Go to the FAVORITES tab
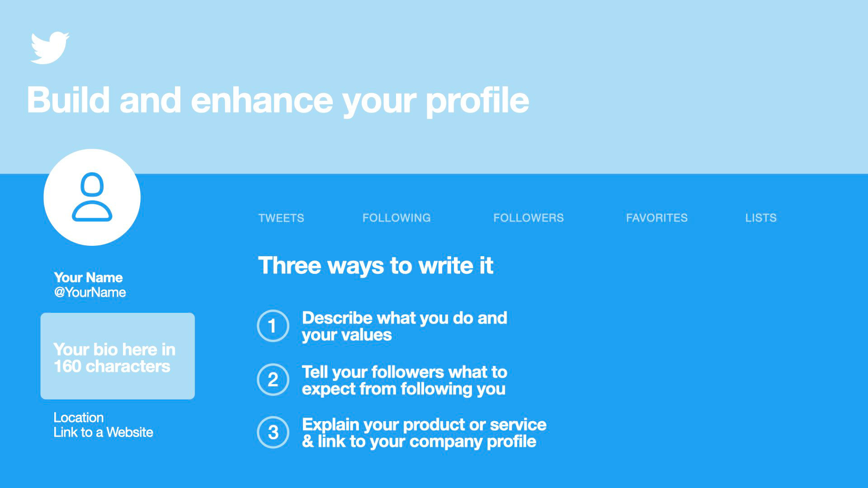This screenshot has width=868, height=488. [x=656, y=218]
